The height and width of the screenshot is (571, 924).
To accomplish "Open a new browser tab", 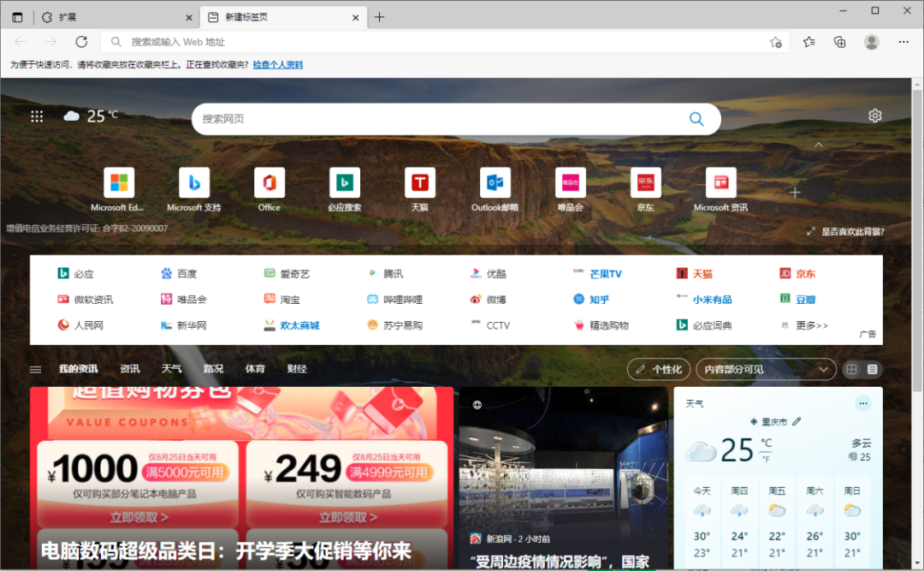I will [380, 17].
